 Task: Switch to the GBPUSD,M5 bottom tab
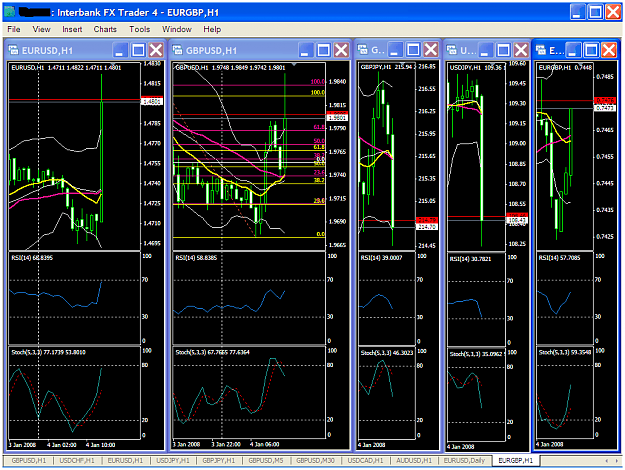tap(266, 460)
